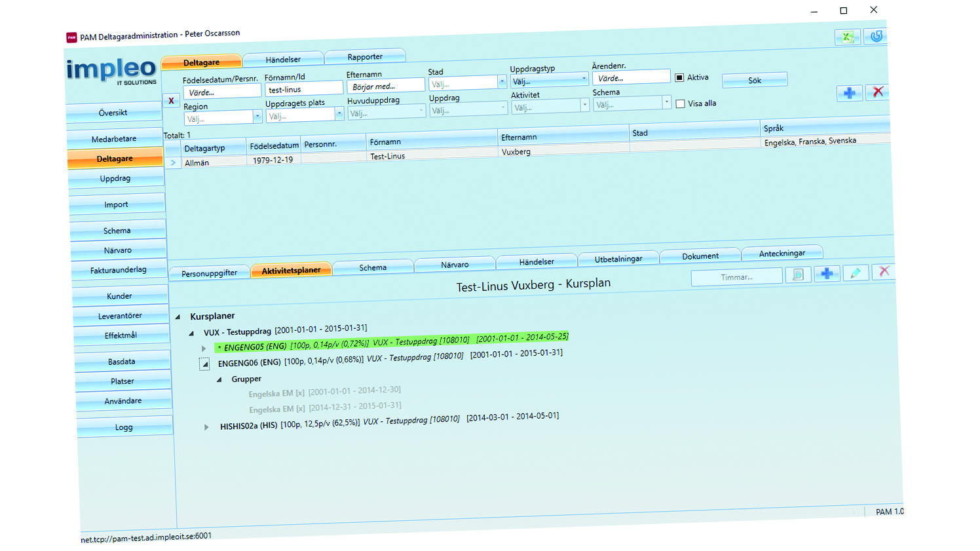Open Fakturaunderlag in the sidebar

tap(118, 270)
